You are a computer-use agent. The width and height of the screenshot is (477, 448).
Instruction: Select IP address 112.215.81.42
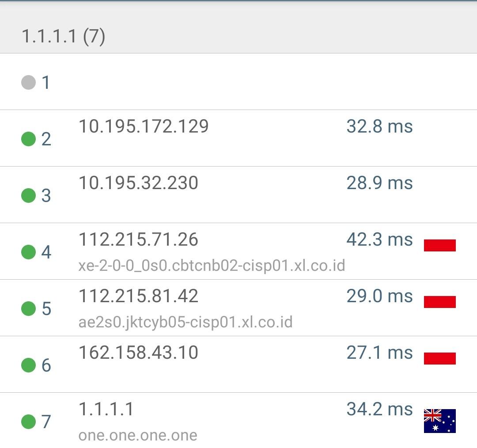[x=138, y=296]
